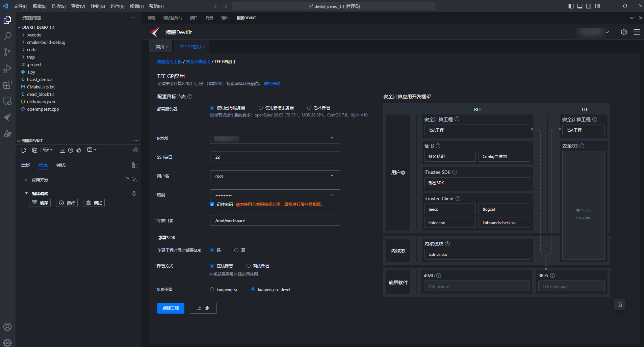Image resolution: width=644 pixels, height=347 pixels.
Task: Expand the code folder
Action: pos(78,50)
